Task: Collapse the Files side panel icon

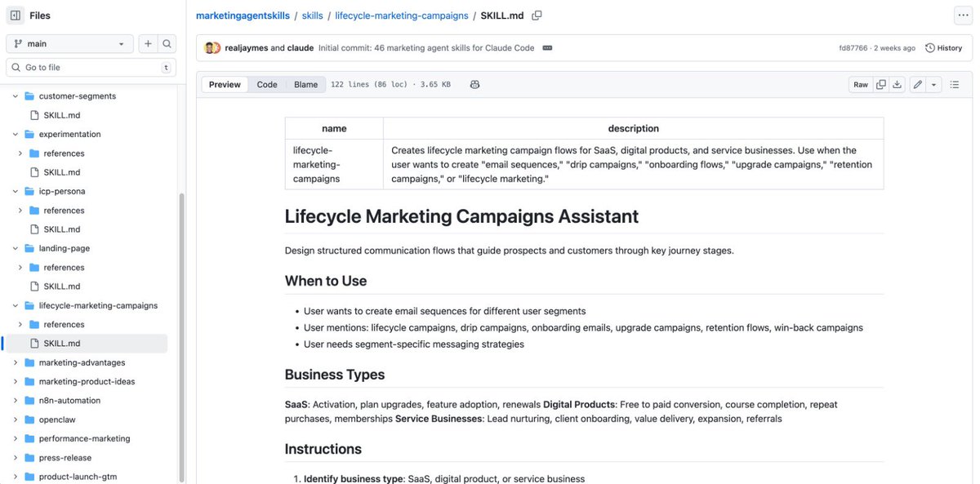Action: tap(16, 15)
